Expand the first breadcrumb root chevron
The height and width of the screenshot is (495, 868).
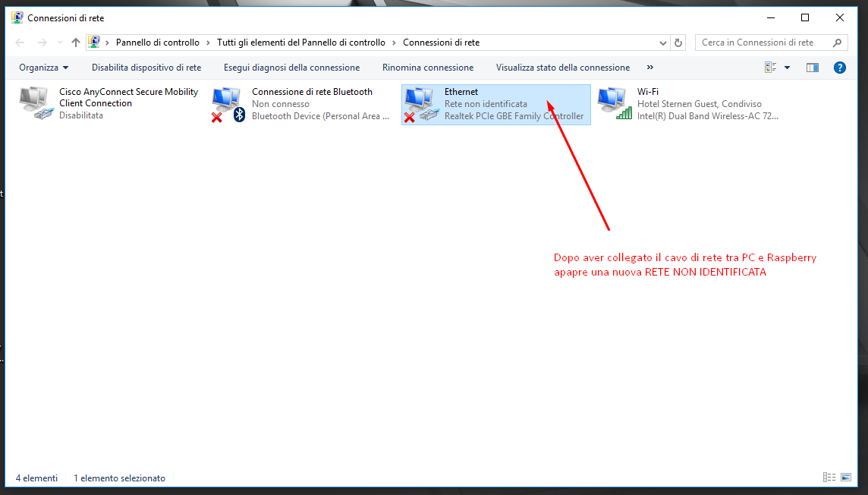click(x=108, y=43)
